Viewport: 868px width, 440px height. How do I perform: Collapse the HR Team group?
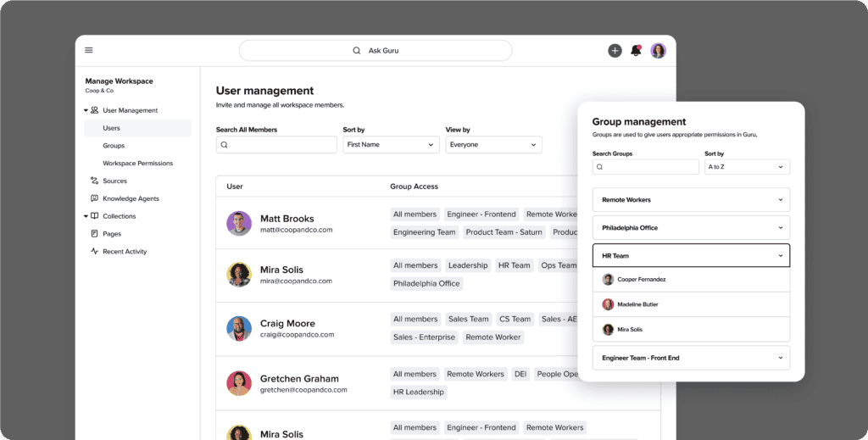click(x=692, y=256)
